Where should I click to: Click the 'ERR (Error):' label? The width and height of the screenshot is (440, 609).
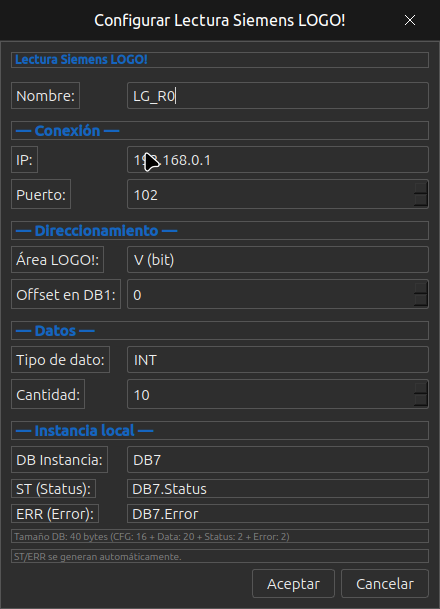point(55,514)
